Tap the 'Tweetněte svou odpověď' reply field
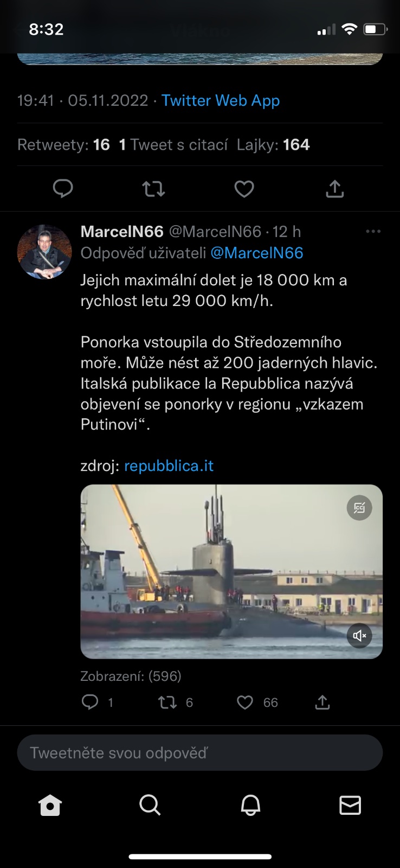 click(200, 752)
